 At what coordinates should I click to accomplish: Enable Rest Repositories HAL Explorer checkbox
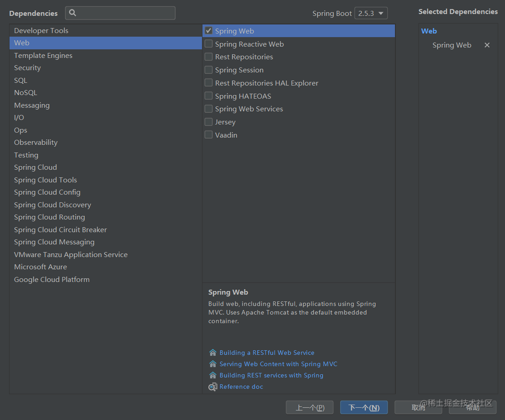(x=209, y=83)
